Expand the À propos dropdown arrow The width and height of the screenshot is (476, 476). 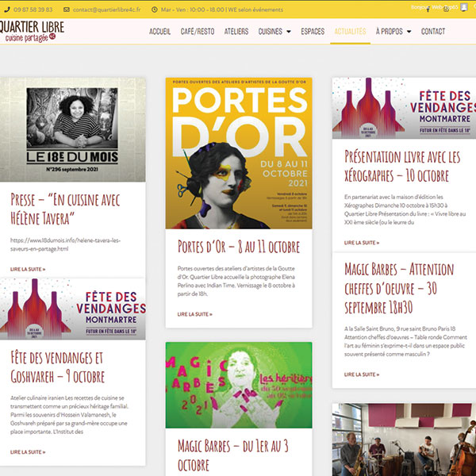pos(409,32)
